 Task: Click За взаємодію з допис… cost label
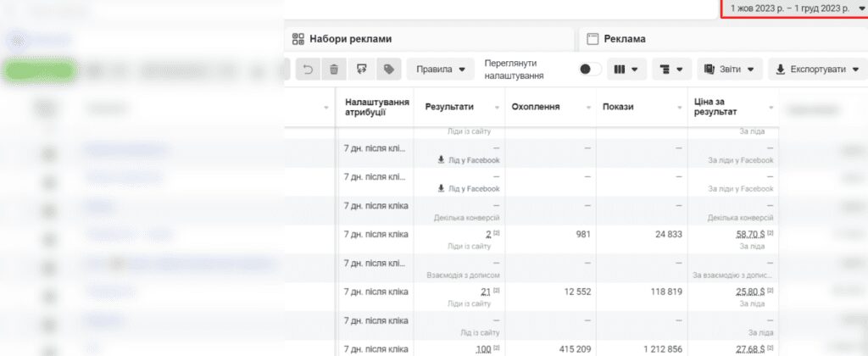point(733,275)
